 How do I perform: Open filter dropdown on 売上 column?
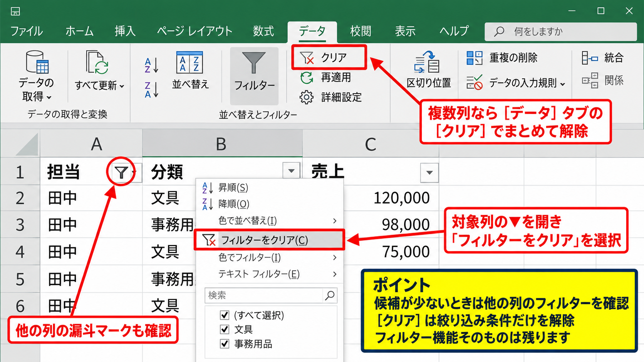(x=429, y=173)
